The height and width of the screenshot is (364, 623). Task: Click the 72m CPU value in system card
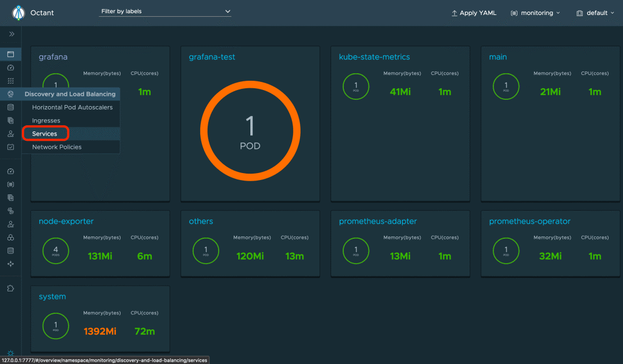145,332
